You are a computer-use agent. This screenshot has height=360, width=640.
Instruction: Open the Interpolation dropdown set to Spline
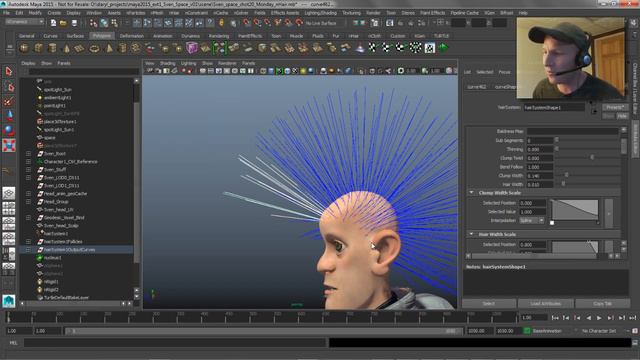pos(532,220)
